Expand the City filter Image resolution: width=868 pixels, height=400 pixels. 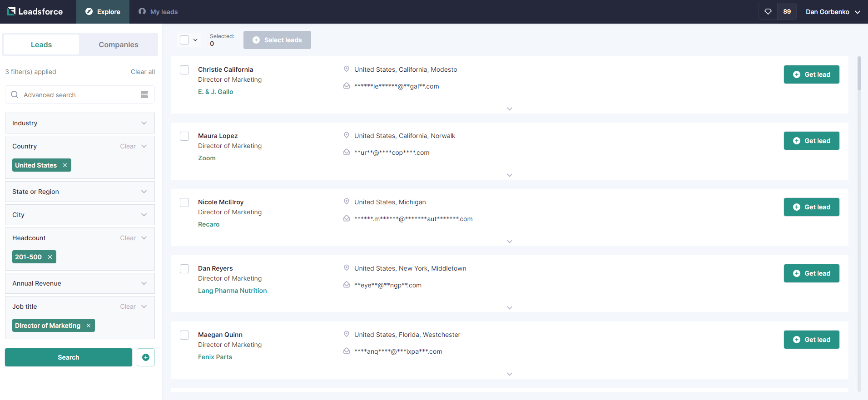[x=80, y=215]
